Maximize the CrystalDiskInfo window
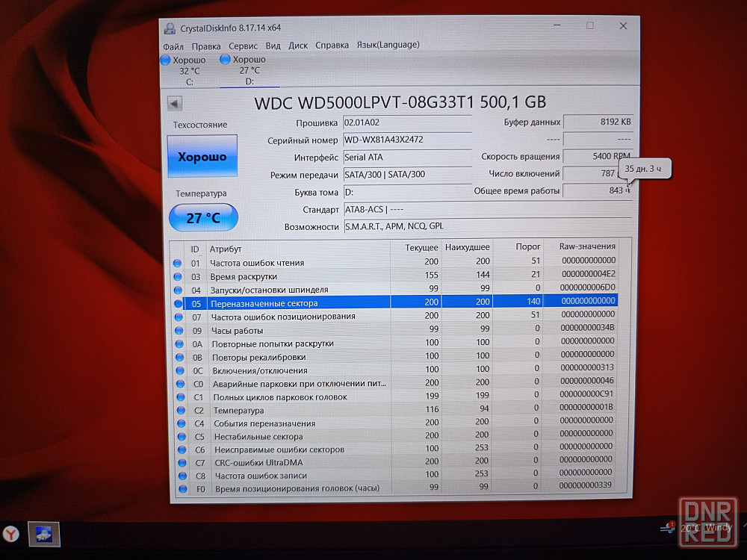 tap(590, 25)
